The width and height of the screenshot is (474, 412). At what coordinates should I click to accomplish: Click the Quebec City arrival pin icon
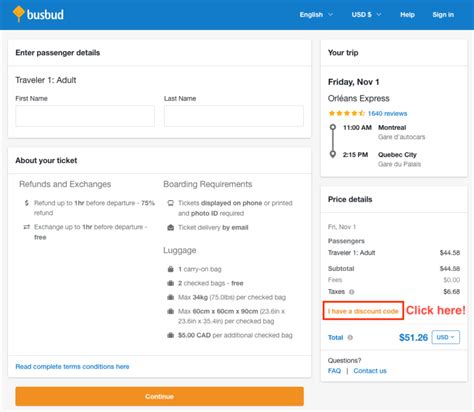[333, 154]
